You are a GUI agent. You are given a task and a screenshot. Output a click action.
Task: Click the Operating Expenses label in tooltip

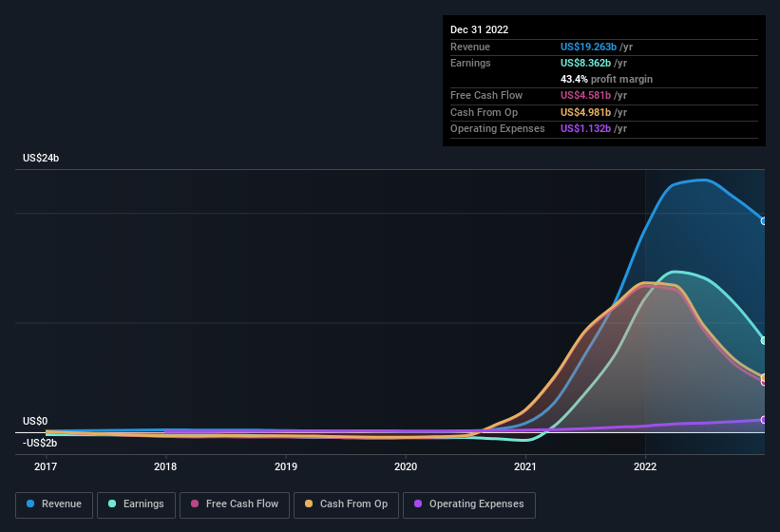point(498,129)
